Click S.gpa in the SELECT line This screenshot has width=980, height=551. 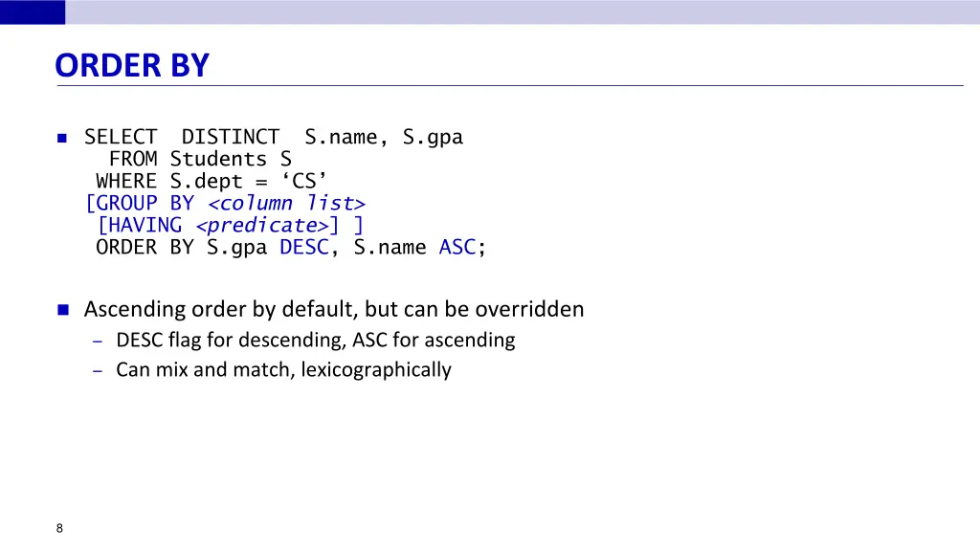[433, 138]
